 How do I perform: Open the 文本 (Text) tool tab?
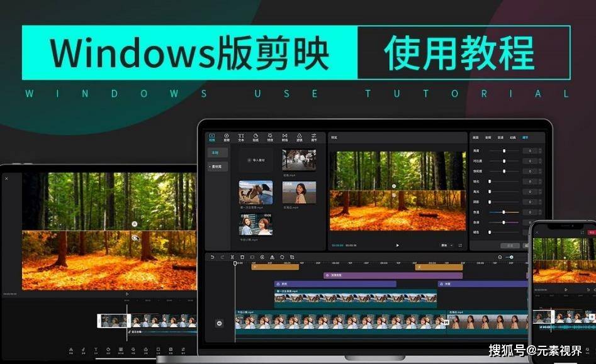pos(241,138)
